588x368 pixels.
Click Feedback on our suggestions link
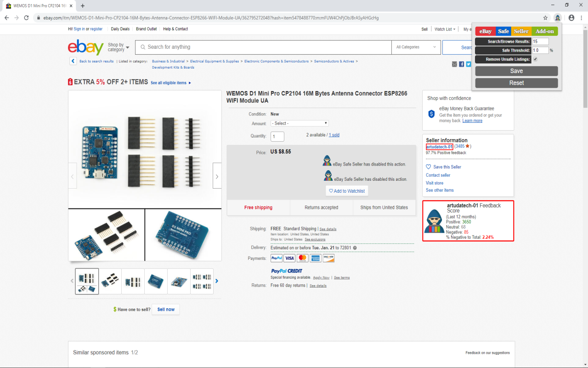point(487,353)
